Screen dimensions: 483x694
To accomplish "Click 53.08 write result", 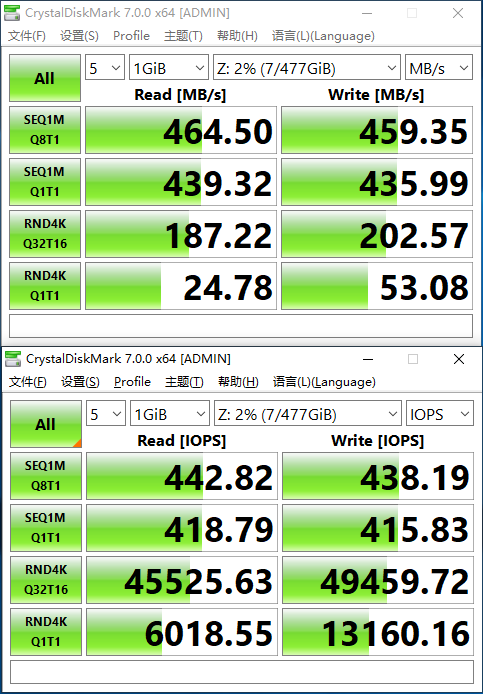I will (x=377, y=286).
